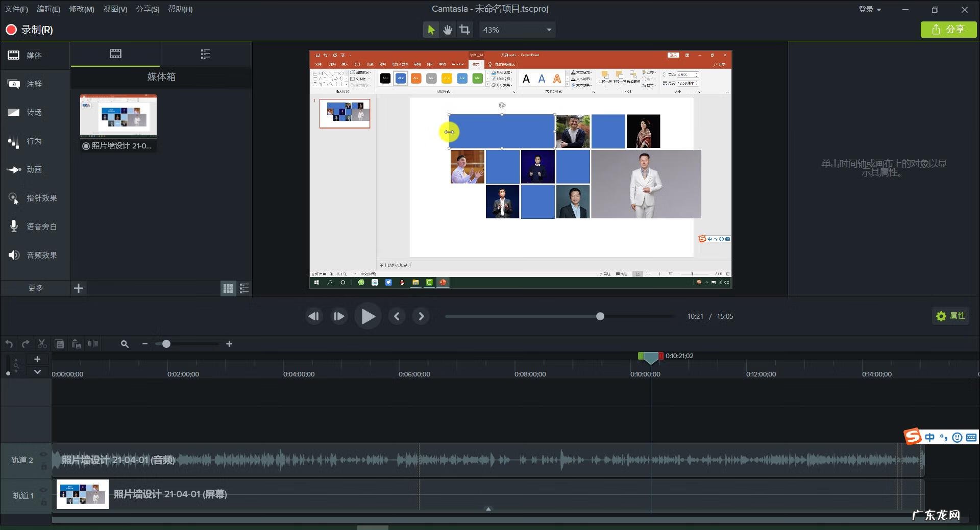The image size is (980, 530).
Task: Switch media bin to list view
Action: tap(244, 289)
